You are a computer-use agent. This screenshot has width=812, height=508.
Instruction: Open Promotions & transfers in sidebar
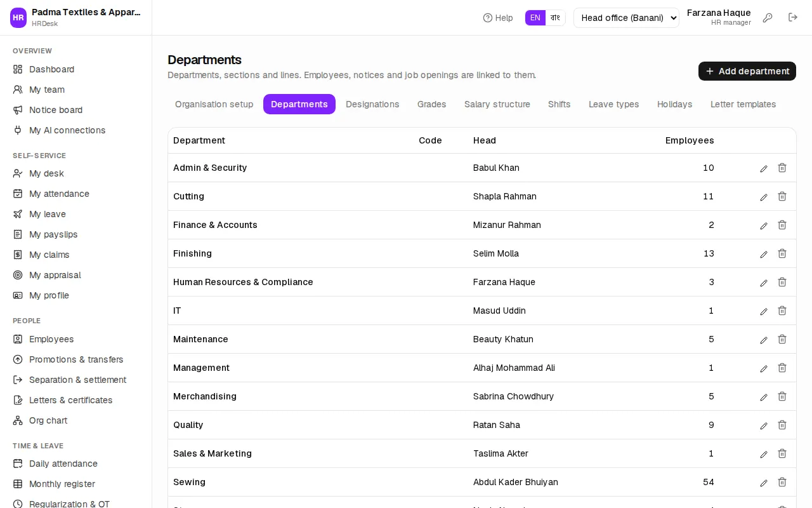(76, 359)
